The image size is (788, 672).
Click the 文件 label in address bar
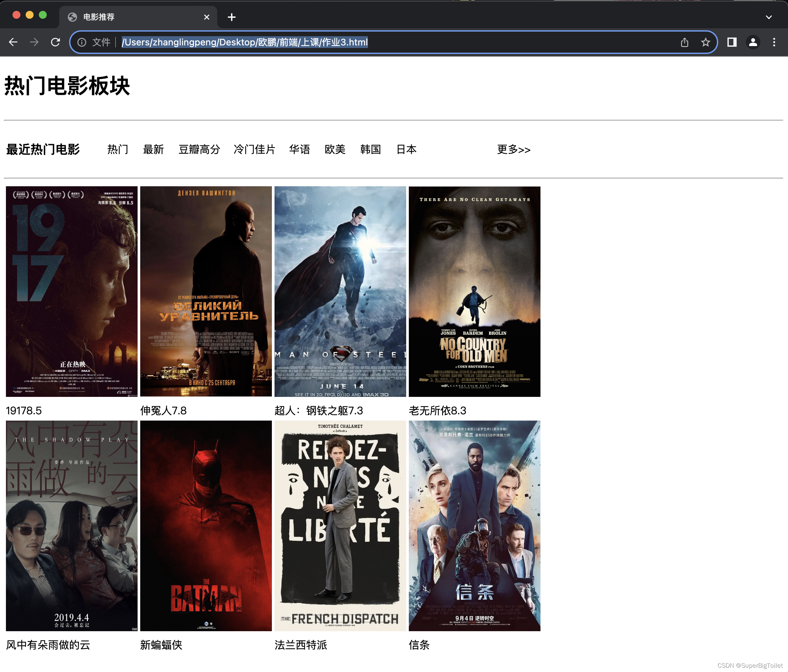pos(101,42)
